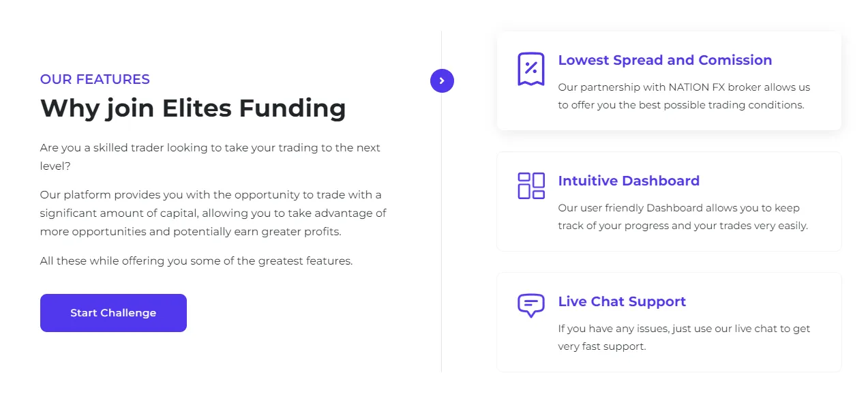The height and width of the screenshot is (403, 868).
Task: Click the Start Challenge button
Action: coord(113,312)
